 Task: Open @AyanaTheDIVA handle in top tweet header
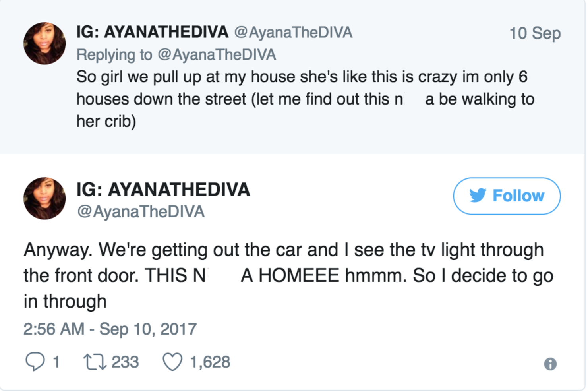click(293, 33)
